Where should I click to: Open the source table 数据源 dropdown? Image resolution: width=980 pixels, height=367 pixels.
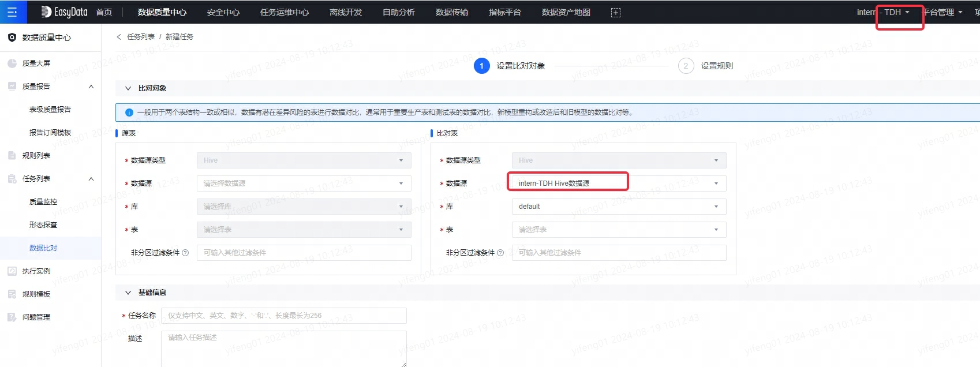click(304, 183)
